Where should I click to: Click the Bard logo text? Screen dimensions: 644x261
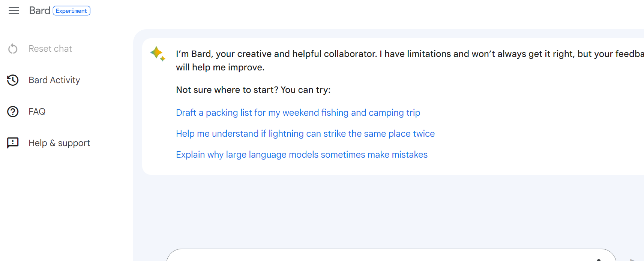(39, 10)
